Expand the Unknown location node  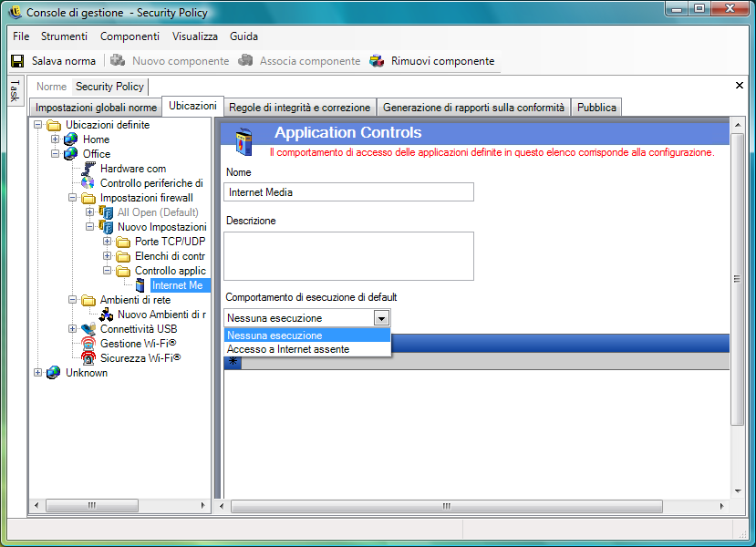pyautogui.click(x=37, y=373)
